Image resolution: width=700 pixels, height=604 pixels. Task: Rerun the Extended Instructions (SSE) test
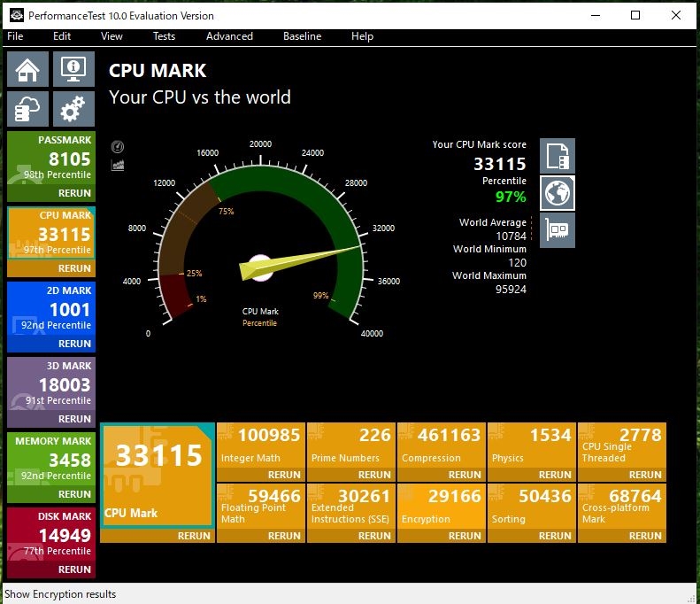pyautogui.click(x=351, y=536)
